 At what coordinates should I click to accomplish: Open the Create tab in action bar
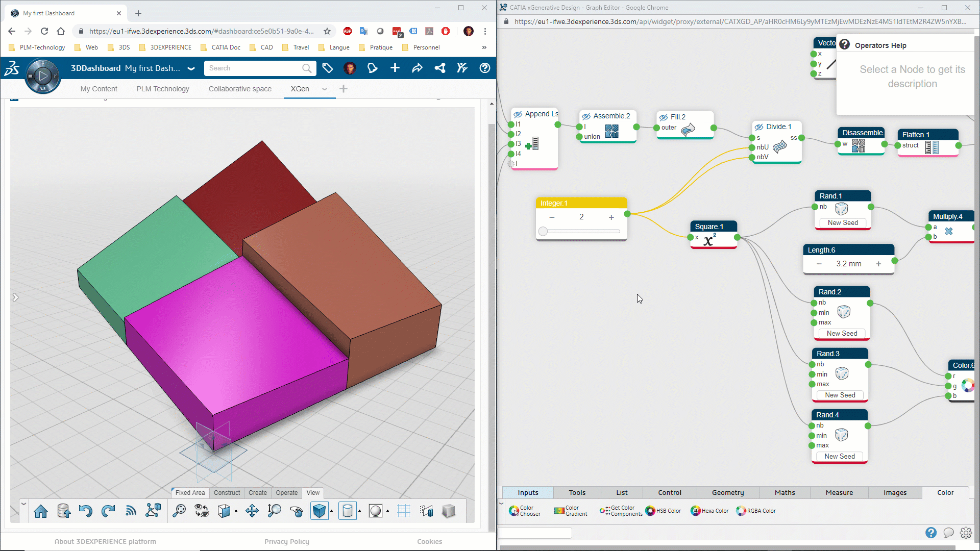tap(258, 493)
